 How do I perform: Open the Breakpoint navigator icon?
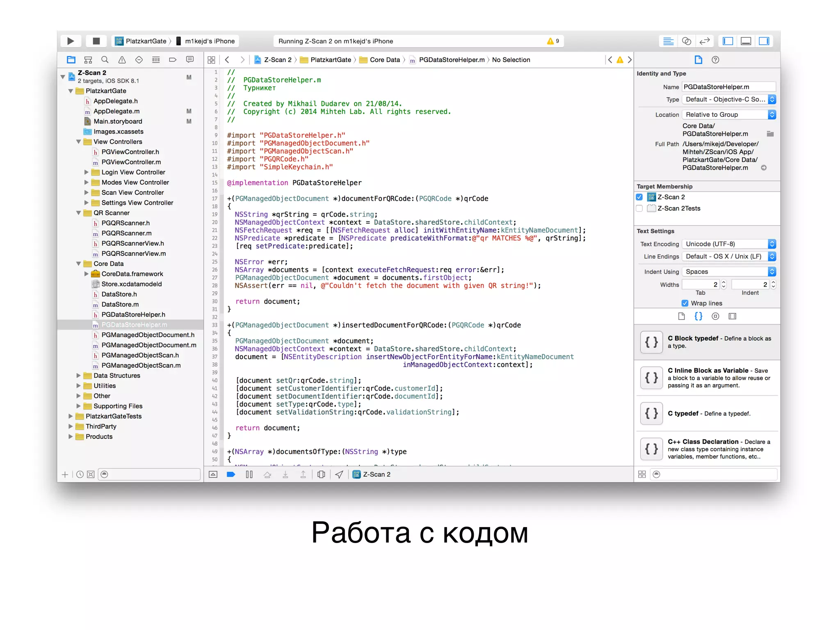pos(173,60)
